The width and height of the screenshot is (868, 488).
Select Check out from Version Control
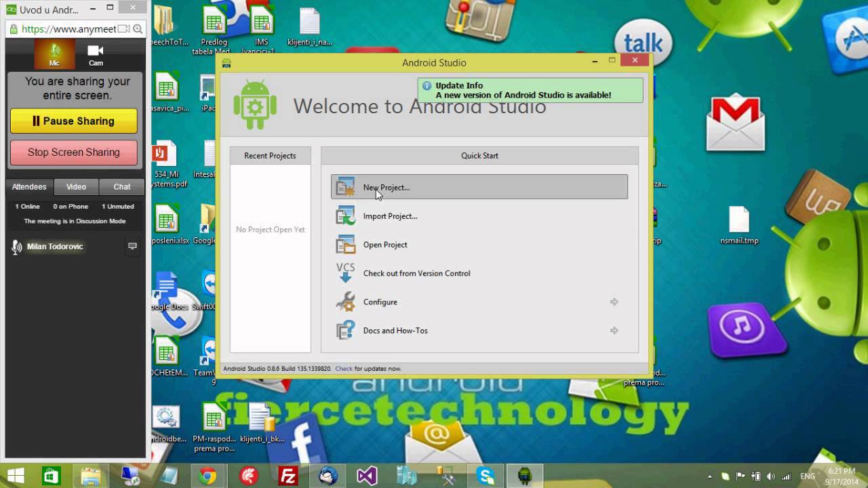pyautogui.click(x=479, y=273)
